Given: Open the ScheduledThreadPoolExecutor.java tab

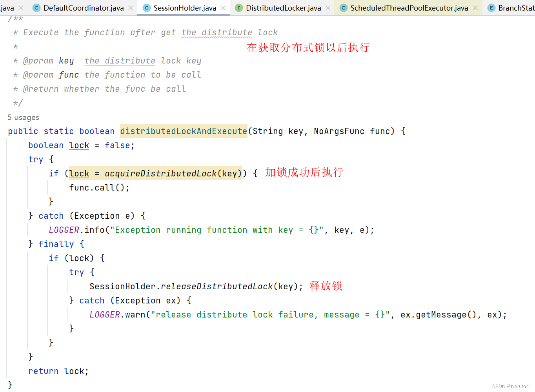Looking at the screenshot, I should (409, 8).
